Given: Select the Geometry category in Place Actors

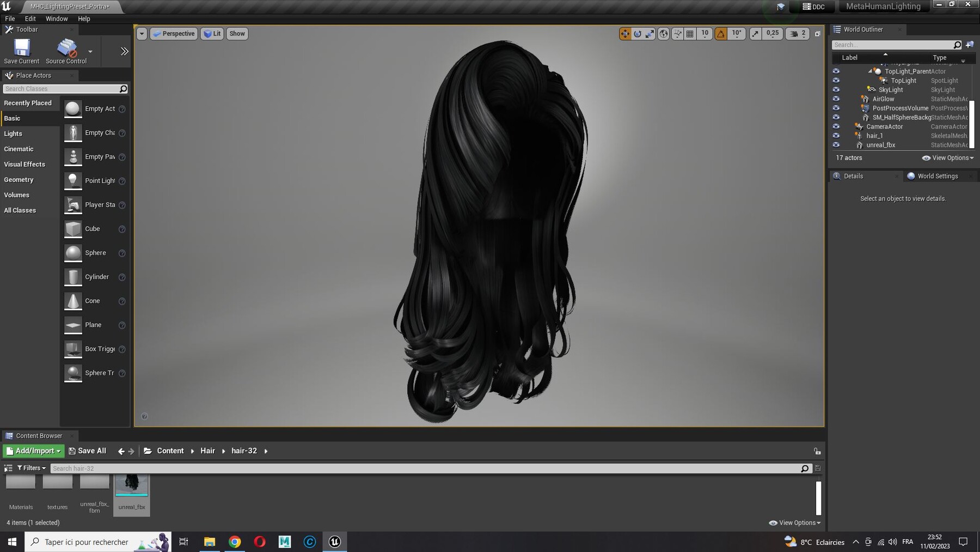Looking at the screenshot, I should 30,179.
